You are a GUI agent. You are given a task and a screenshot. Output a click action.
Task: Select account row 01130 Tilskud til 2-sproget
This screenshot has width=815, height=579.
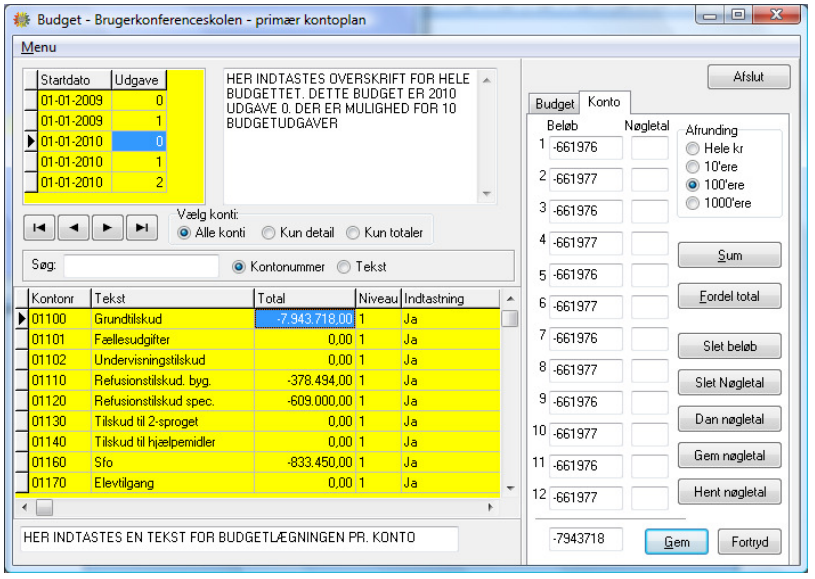click(x=258, y=422)
